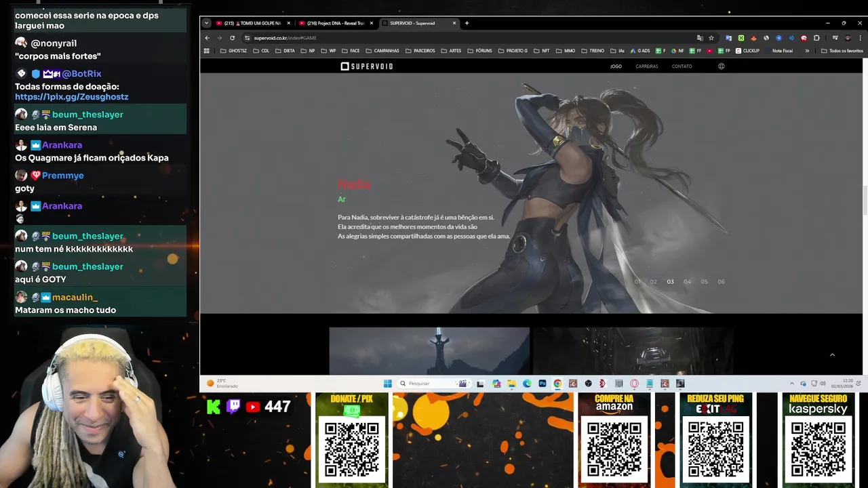
Task: Click the tower landscape thumbnail below the banner
Action: [429, 351]
